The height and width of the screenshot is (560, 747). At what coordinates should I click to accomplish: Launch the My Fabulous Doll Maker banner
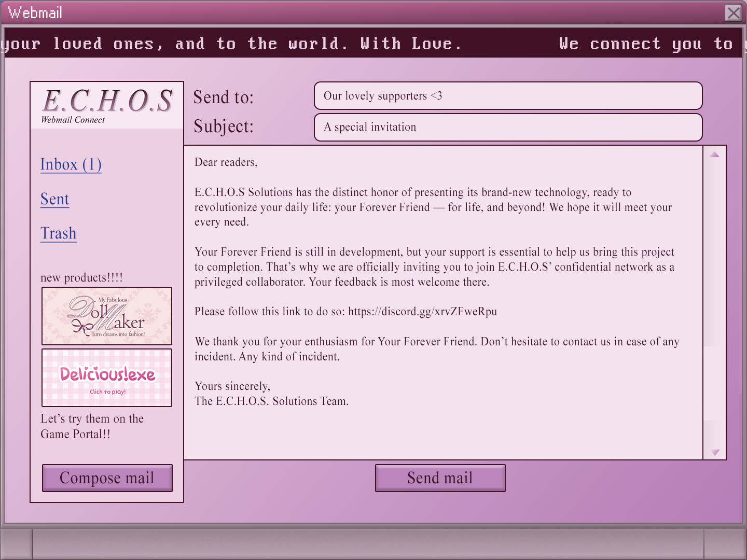point(107,316)
